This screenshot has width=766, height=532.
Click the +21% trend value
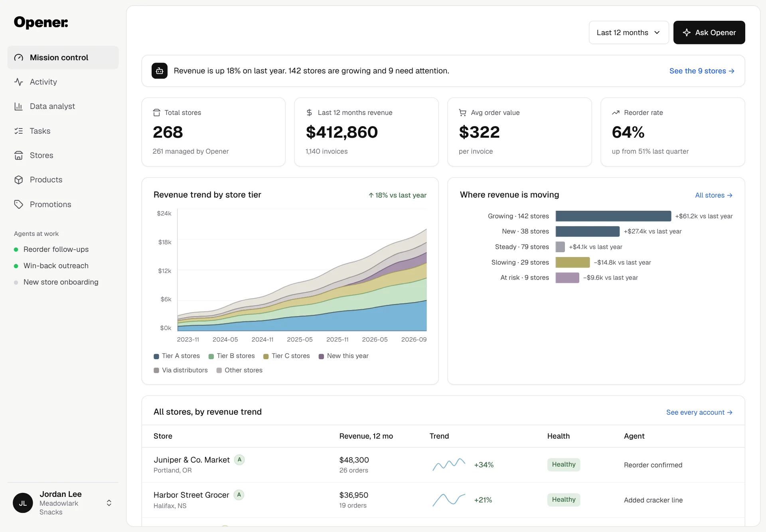483,500
